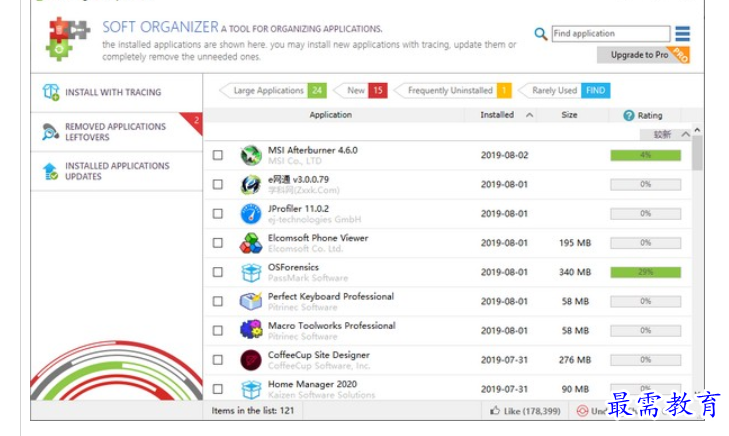Click the OSForensics box icon

tap(251, 272)
